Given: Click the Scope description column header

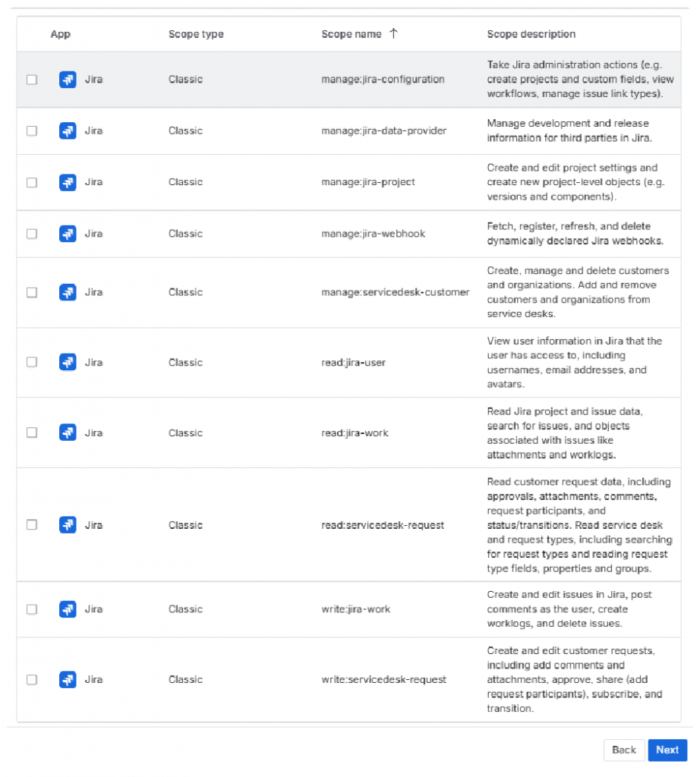Looking at the screenshot, I should (x=531, y=34).
